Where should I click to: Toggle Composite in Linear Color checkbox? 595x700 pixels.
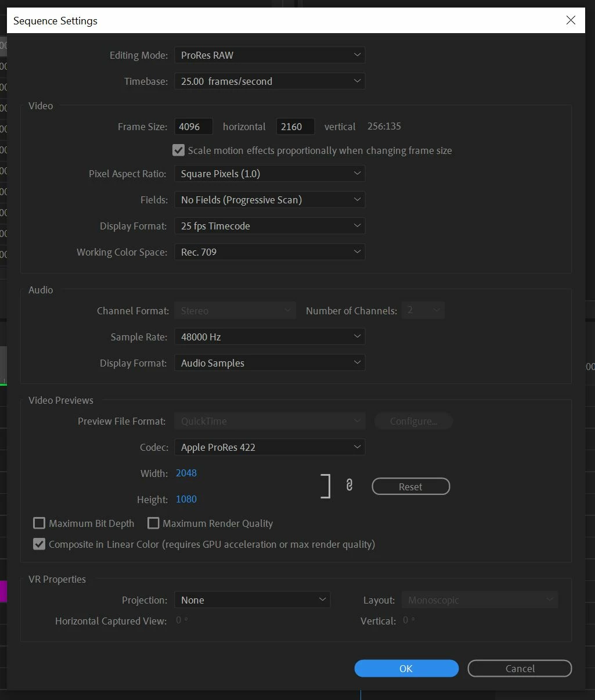(x=39, y=544)
